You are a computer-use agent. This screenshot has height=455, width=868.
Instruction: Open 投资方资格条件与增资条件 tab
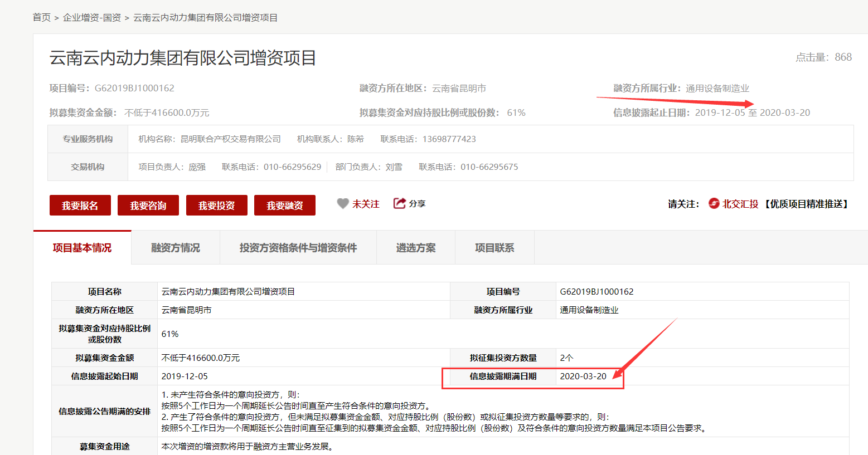[x=298, y=248]
